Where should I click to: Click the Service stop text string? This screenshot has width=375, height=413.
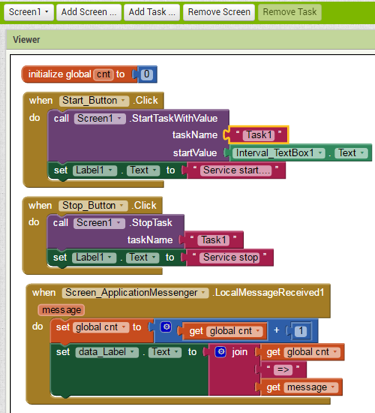coord(231,257)
